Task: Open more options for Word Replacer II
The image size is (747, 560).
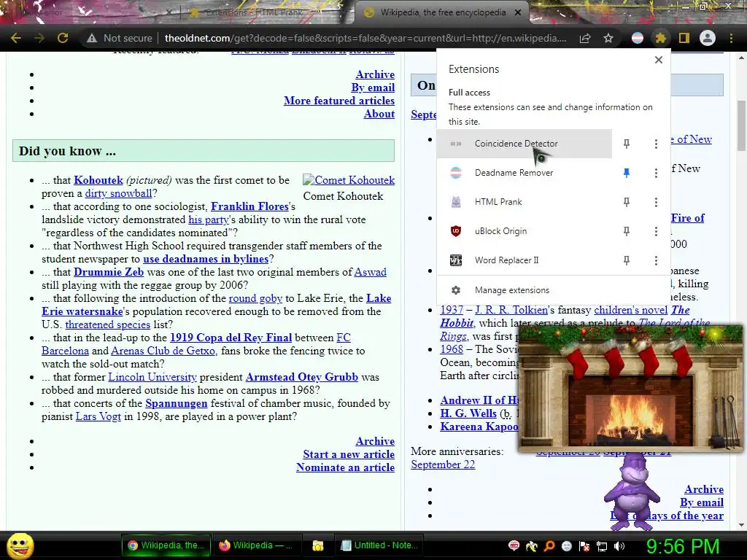Action: 656,260
